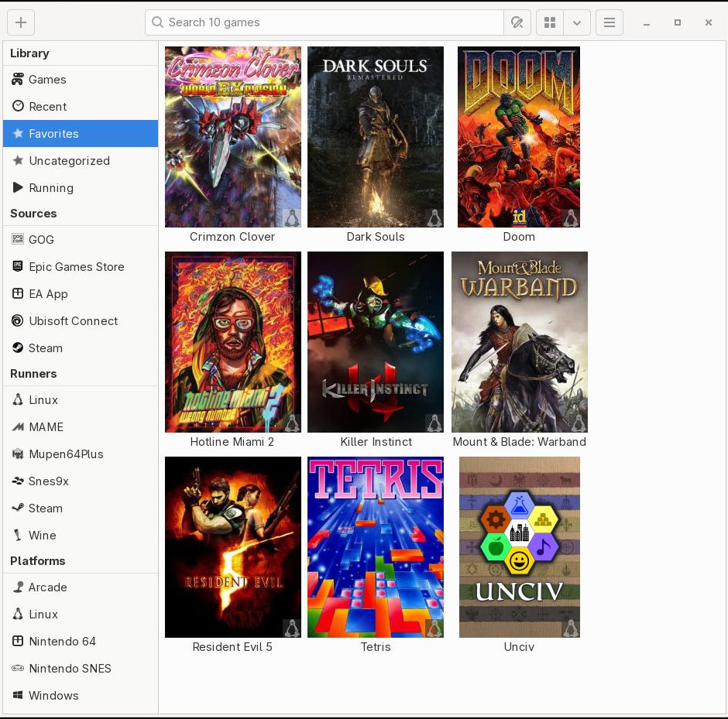This screenshot has height=719, width=728.
Task: Open the Recent category
Action: pyautogui.click(x=81, y=106)
